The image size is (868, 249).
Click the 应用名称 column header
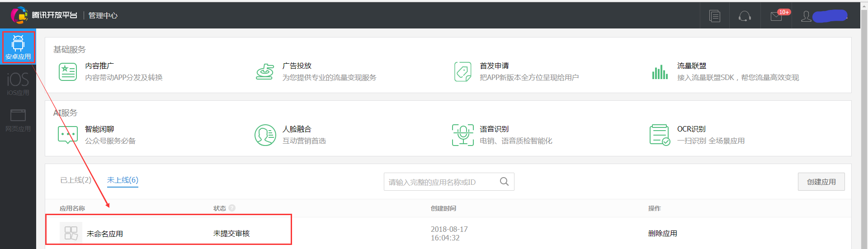point(72,208)
